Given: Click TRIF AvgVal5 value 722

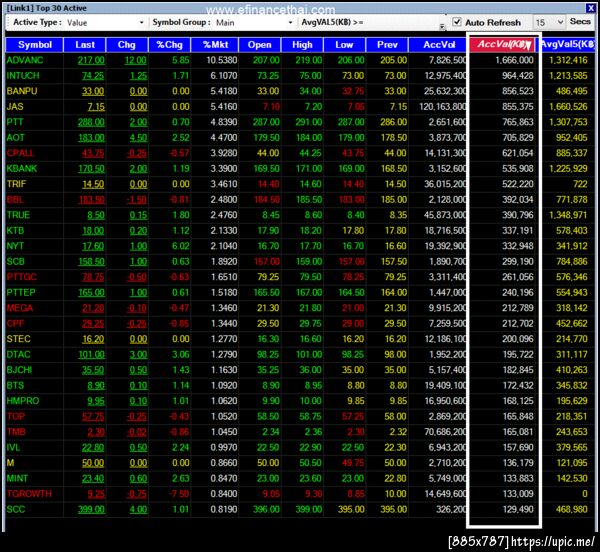Looking at the screenshot, I should tap(580, 184).
